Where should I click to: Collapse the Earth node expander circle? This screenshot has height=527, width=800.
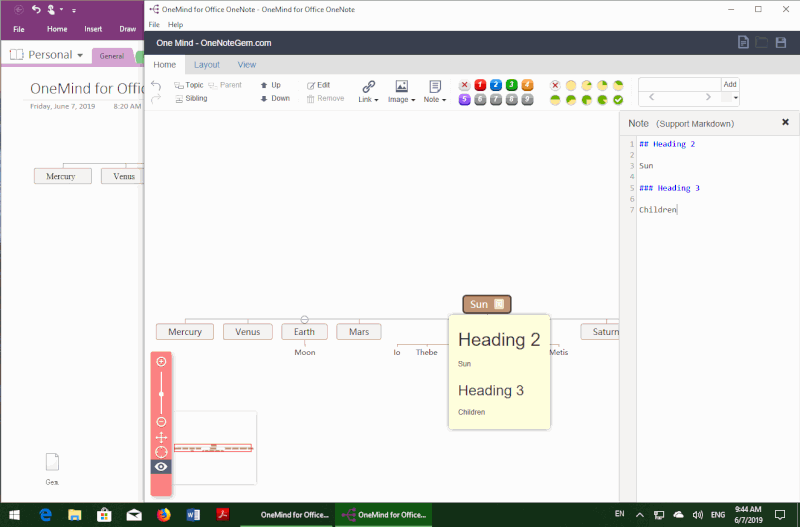point(305,320)
